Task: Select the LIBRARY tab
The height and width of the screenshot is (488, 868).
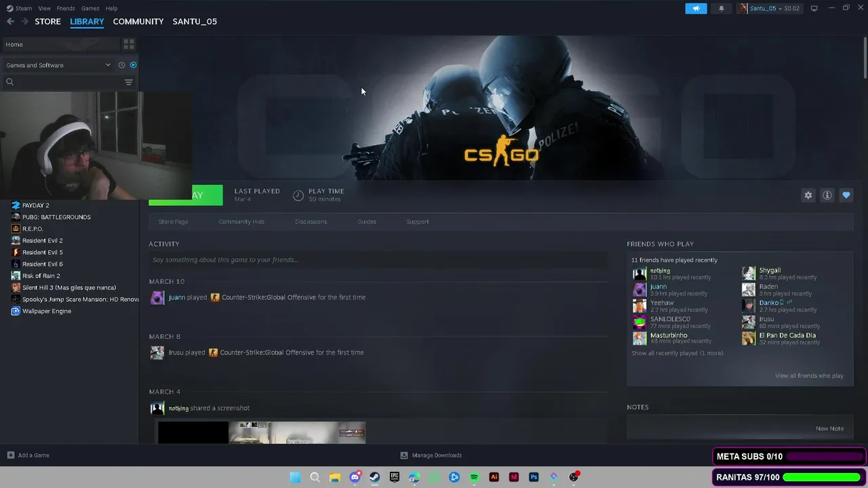Action: click(87, 22)
